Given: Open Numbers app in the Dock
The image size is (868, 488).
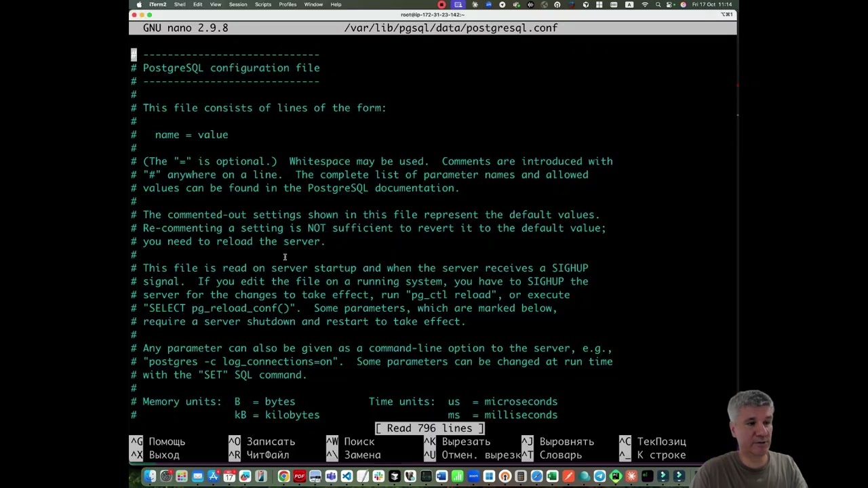Looking at the screenshot, I should [x=458, y=476].
